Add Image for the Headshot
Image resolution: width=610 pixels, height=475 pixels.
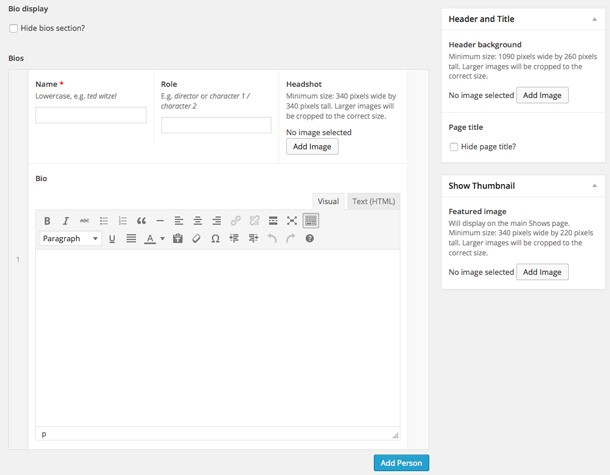[312, 147]
